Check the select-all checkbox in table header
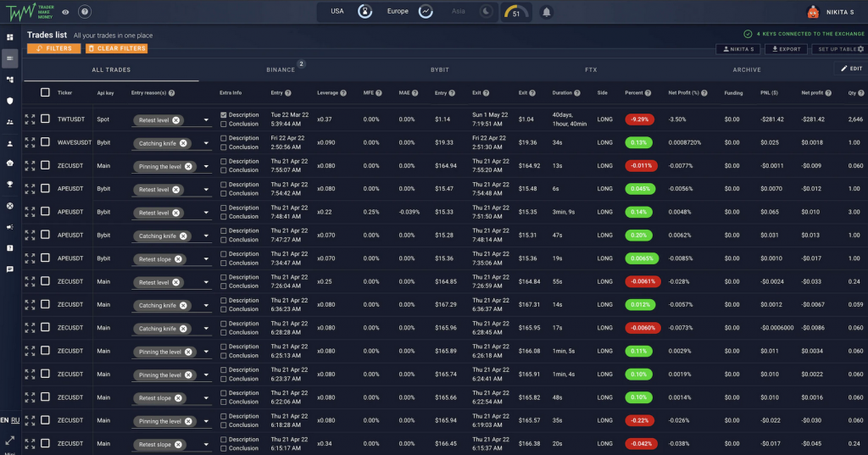The height and width of the screenshot is (455, 868). click(46, 92)
